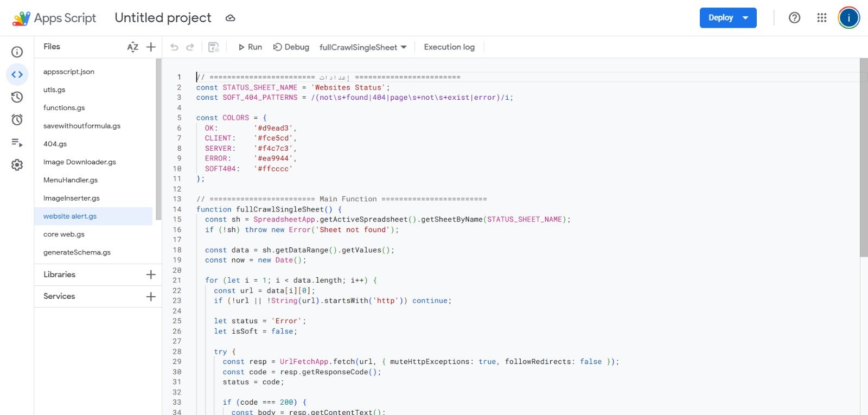Open the fullCrawlSingleSheet function dropdown

point(363,47)
